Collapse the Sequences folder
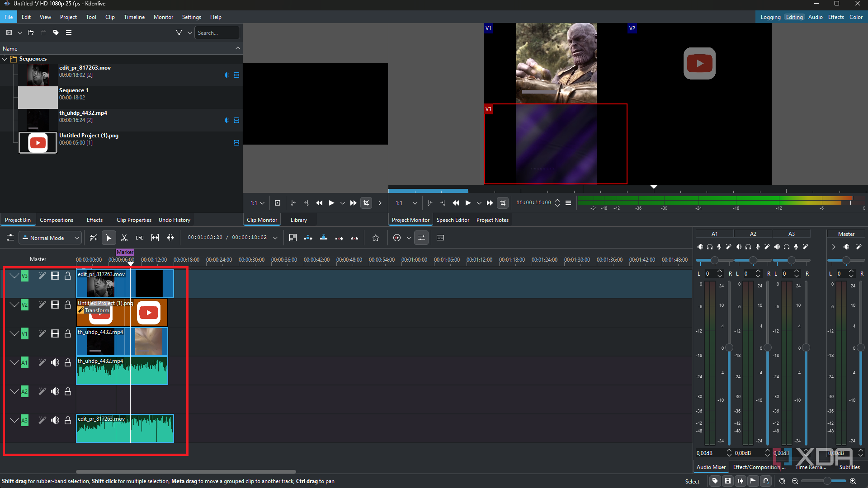868x488 pixels. tap(5, 59)
